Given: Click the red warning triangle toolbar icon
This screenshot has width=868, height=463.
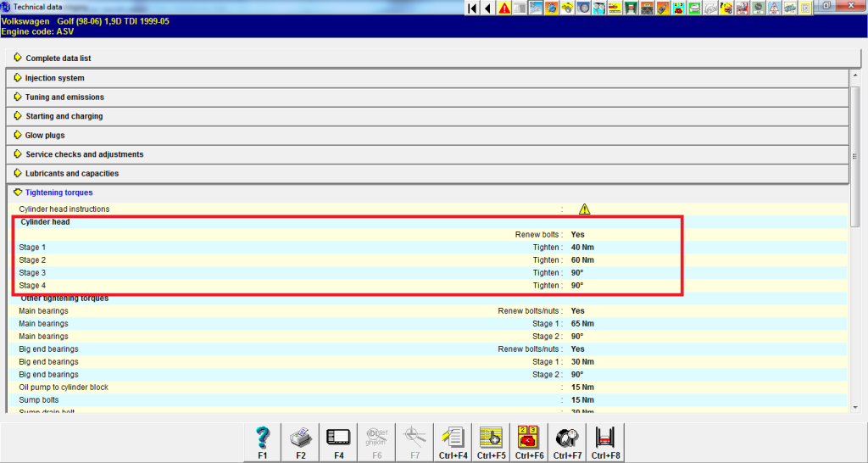Looking at the screenshot, I should (504, 8).
